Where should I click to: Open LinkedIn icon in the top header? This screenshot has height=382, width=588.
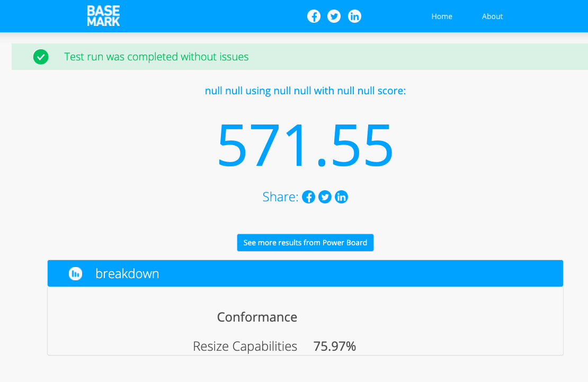(354, 16)
